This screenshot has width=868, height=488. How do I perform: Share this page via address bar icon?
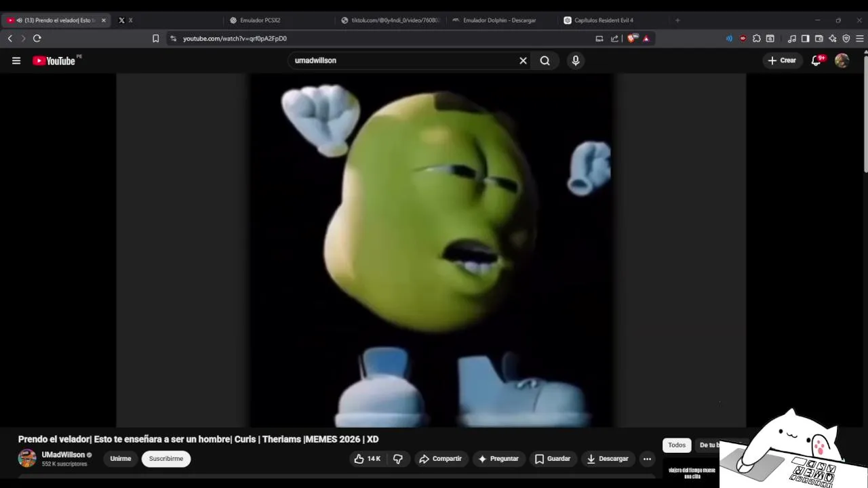click(x=614, y=39)
